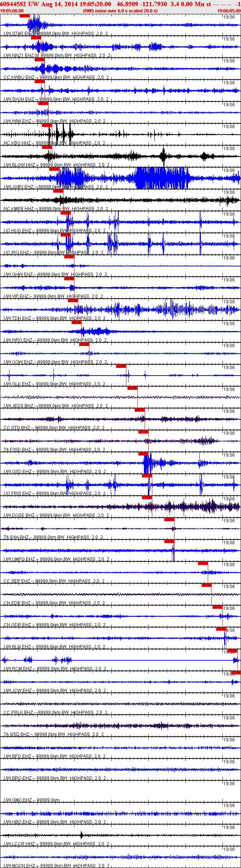Click the 19:05:00.00 start time label
This screenshot has height=868, width=241.
click(12, 11)
